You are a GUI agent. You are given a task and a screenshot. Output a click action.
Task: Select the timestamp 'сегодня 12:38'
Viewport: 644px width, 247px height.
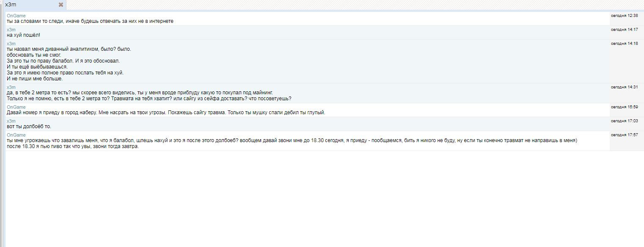[x=624, y=15]
